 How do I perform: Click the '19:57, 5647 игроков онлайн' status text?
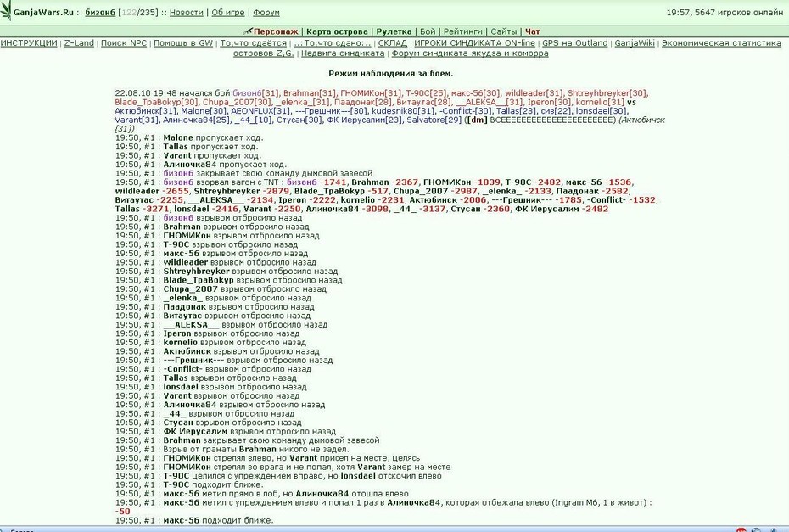click(x=725, y=13)
